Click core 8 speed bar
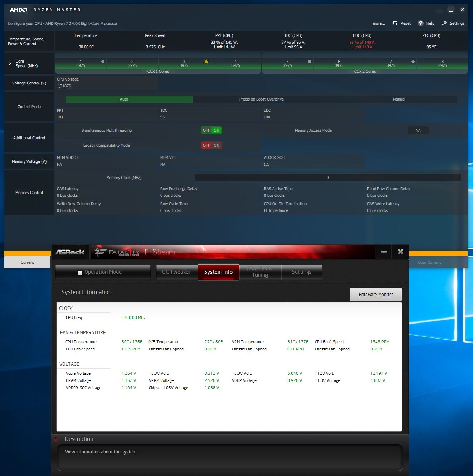 tap(442, 64)
